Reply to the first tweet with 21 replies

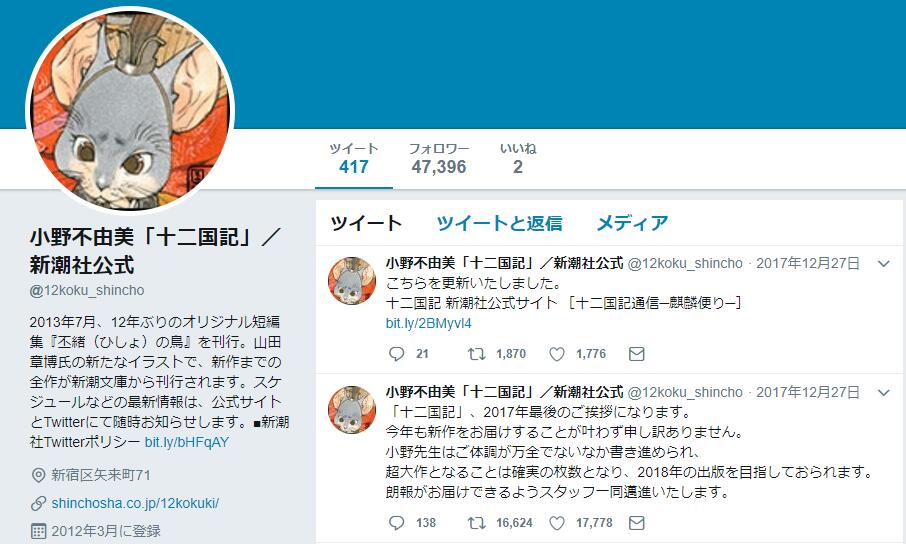(x=396, y=354)
